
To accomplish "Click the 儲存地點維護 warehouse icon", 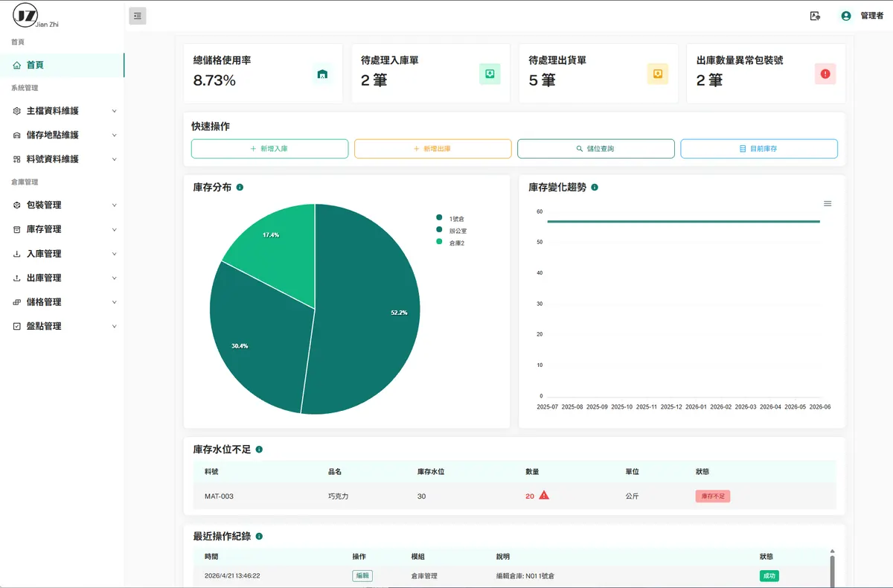I will [x=17, y=135].
